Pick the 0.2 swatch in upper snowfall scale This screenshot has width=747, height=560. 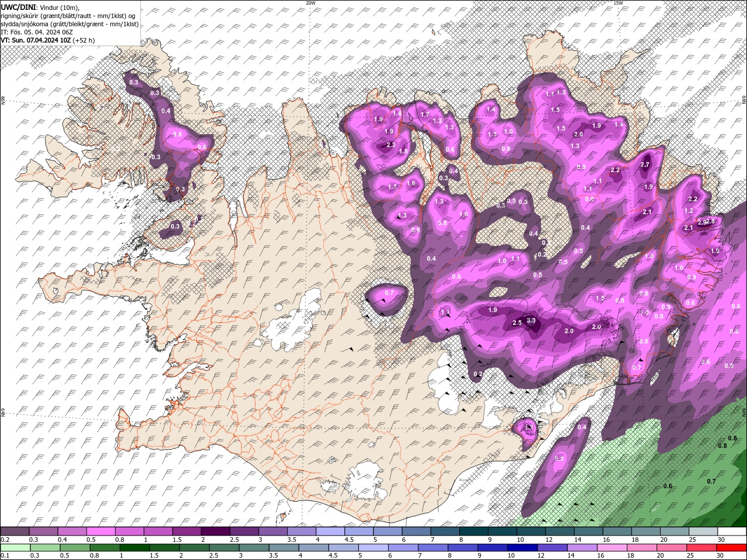click(15, 531)
